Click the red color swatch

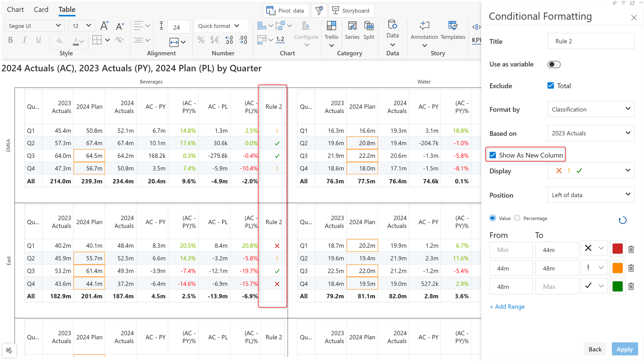pyautogui.click(x=617, y=249)
